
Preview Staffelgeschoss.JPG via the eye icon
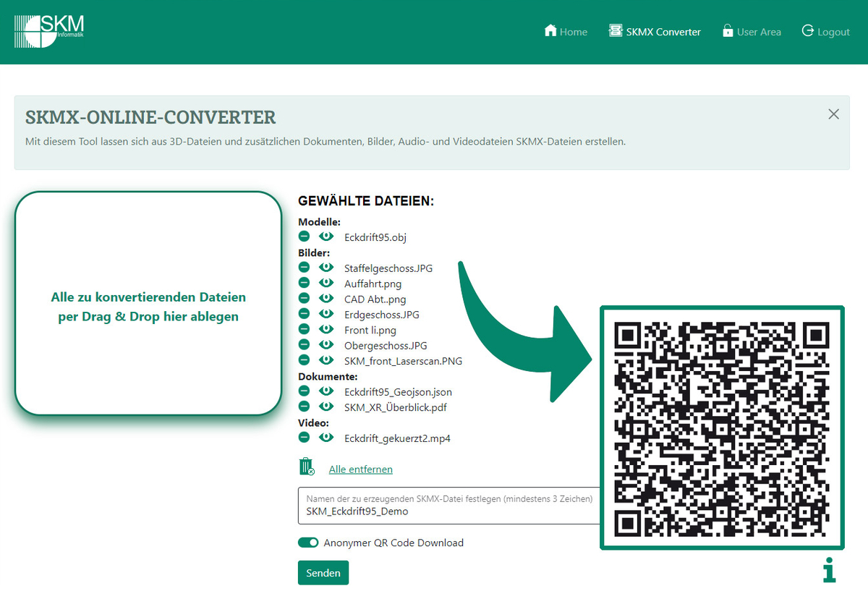(x=326, y=268)
